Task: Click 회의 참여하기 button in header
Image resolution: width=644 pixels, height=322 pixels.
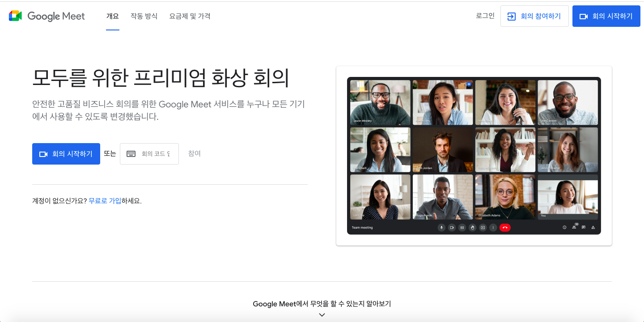Action: pos(534,16)
